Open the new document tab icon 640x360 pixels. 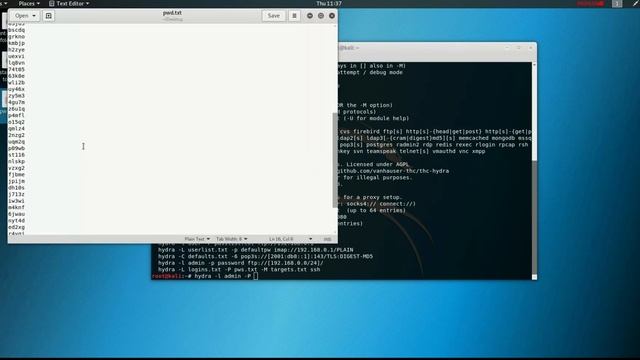48,16
